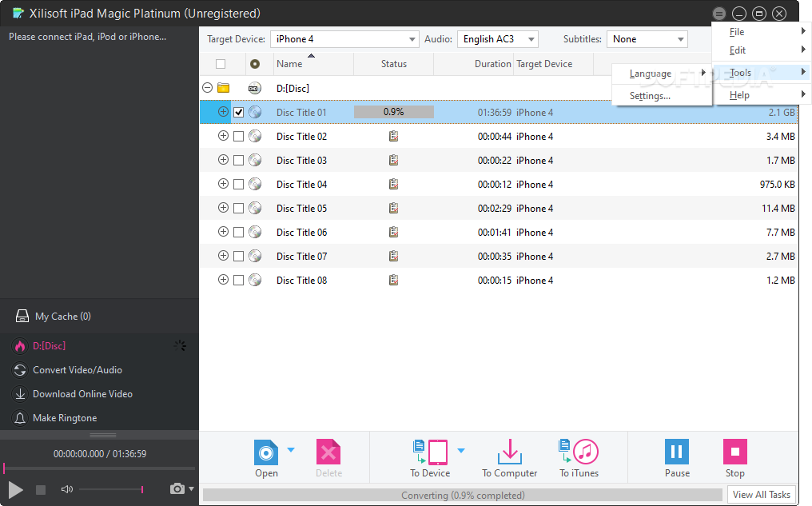Open the Subtitles dropdown

click(647, 39)
